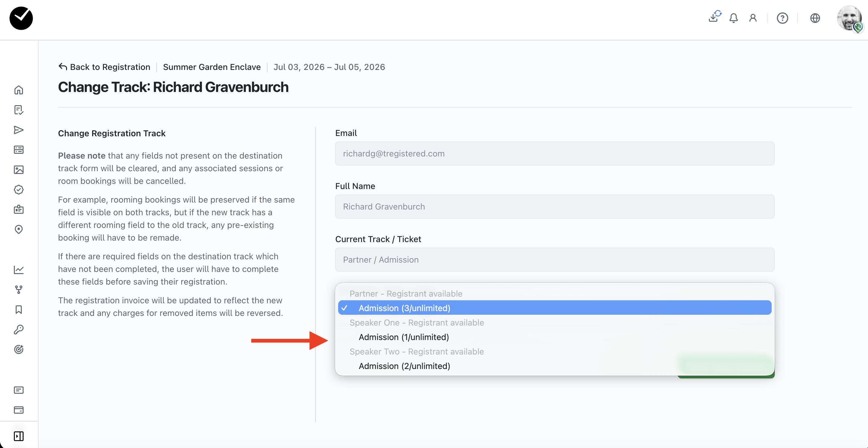Open the image gallery sidebar icon

[x=18, y=170]
